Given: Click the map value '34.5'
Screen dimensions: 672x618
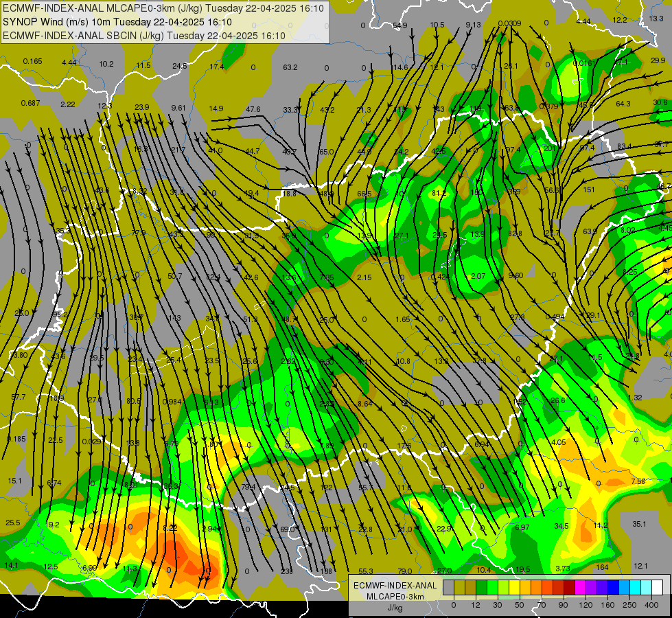Looking at the screenshot, I should 561,526.
